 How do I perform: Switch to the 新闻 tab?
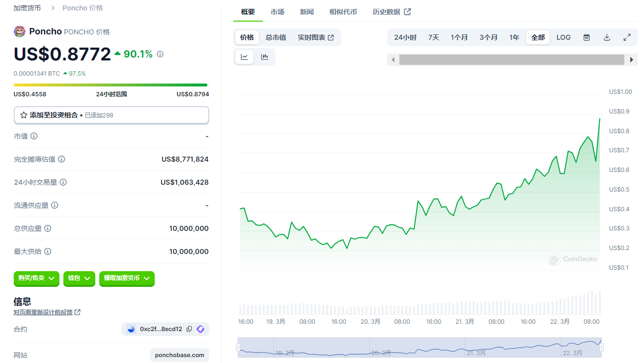pyautogui.click(x=307, y=12)
